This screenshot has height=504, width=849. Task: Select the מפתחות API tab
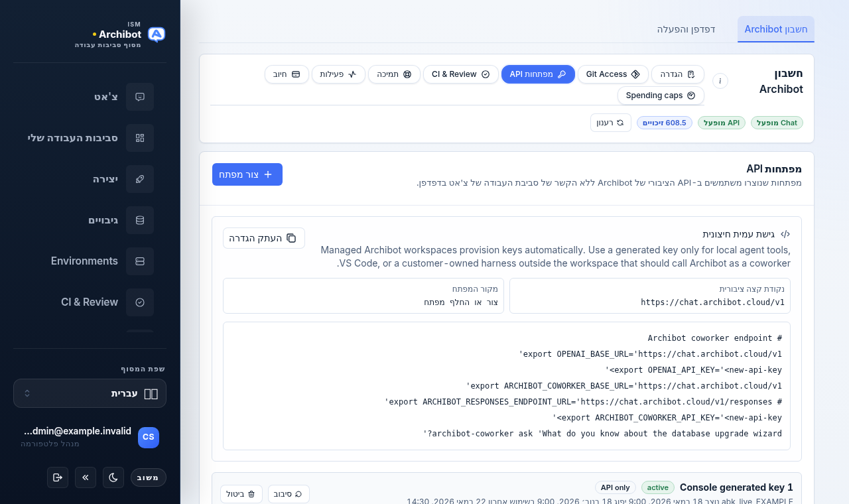(538, 74)
